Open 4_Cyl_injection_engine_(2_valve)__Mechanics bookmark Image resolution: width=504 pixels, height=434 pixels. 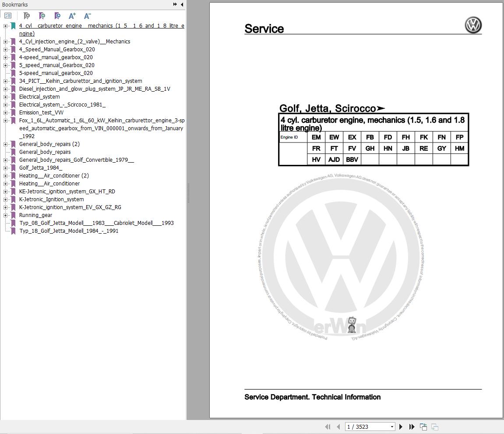[x=74, y=42]
